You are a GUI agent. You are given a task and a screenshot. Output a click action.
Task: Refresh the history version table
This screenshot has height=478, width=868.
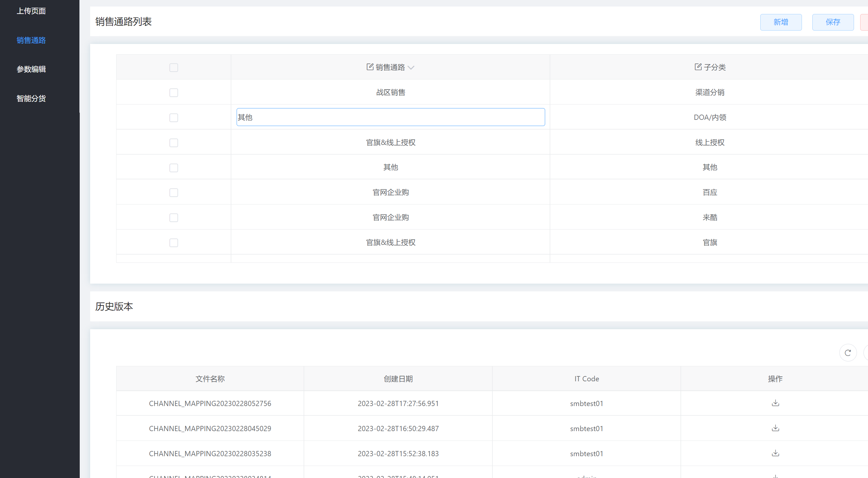point(848,353)
